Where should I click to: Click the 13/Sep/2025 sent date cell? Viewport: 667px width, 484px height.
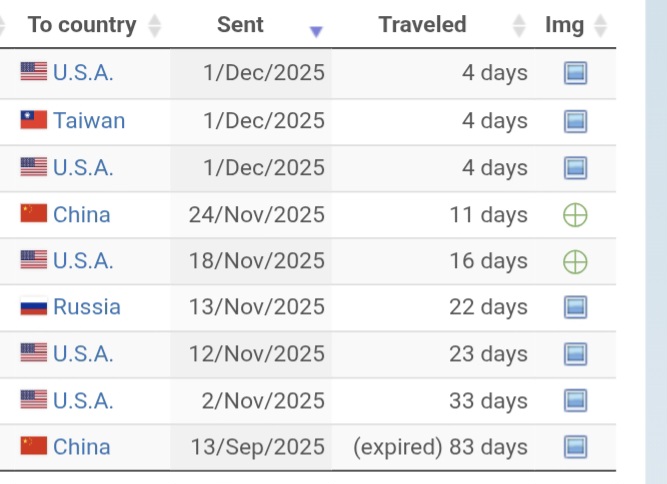pyautogui.click(x=257, y=447)
